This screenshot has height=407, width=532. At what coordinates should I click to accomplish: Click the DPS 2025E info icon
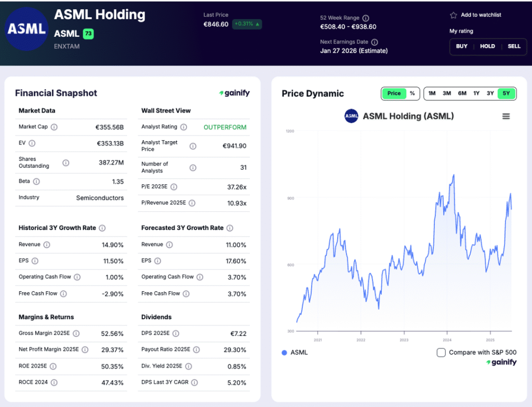[x=176, y=333]
